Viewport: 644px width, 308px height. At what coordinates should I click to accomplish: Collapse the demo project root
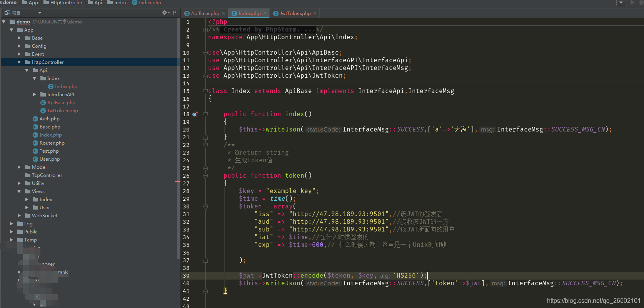[x=4, y=22]
